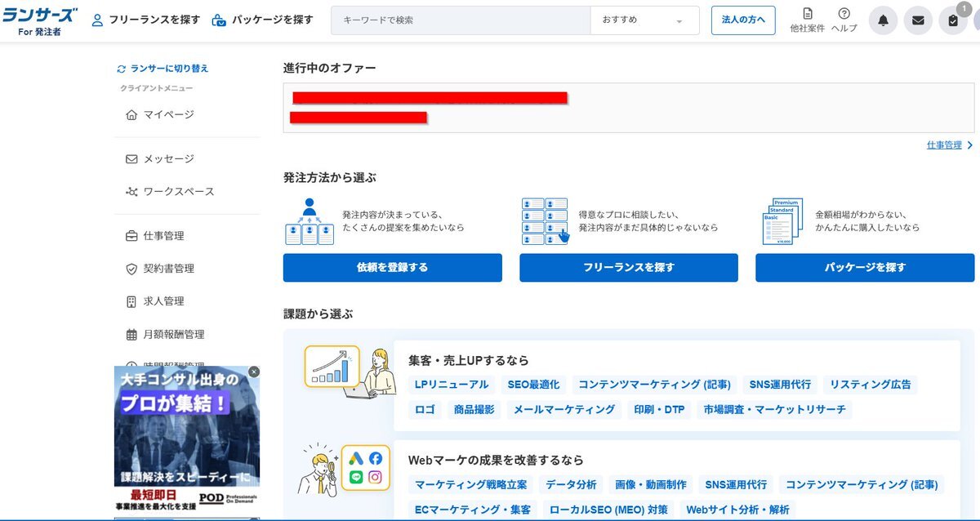Select the ローカルSEO (MEO) 対策 tag

coord(608,510)
